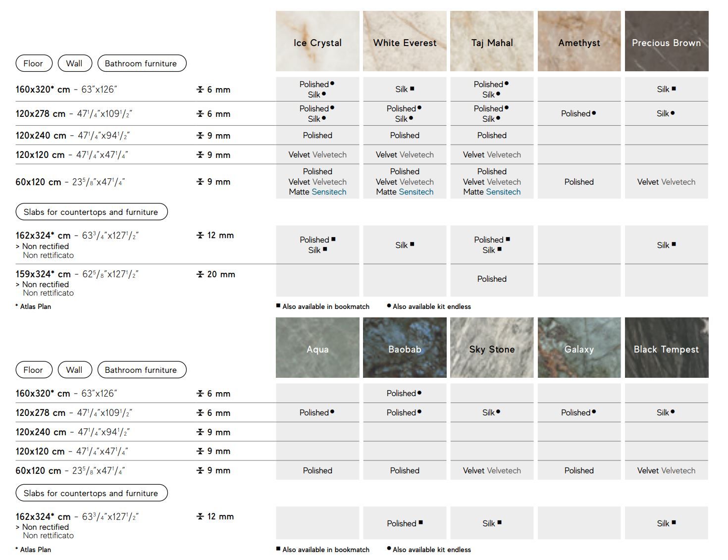Select the Floor pill above the Aqua table
Screen dimensions: 728x560
33,370
